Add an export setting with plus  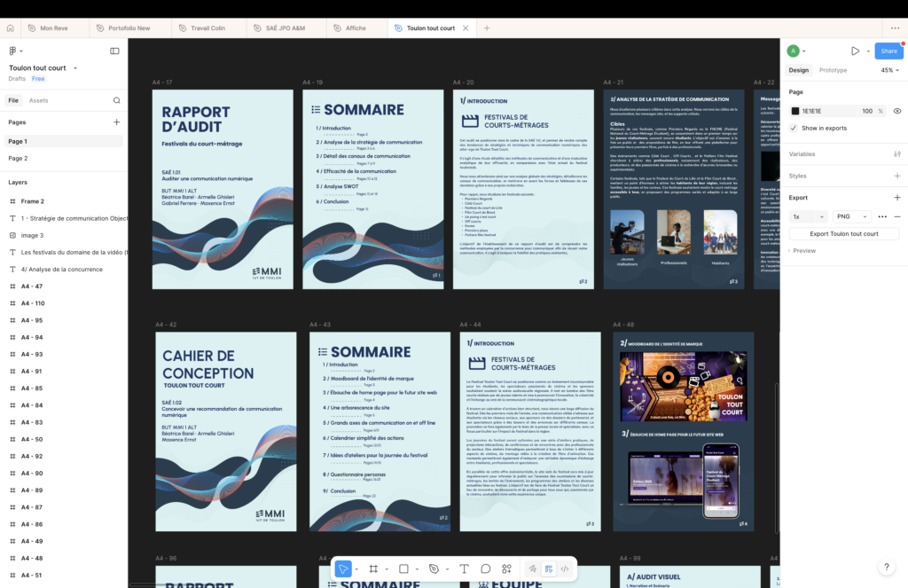[897, 198]
